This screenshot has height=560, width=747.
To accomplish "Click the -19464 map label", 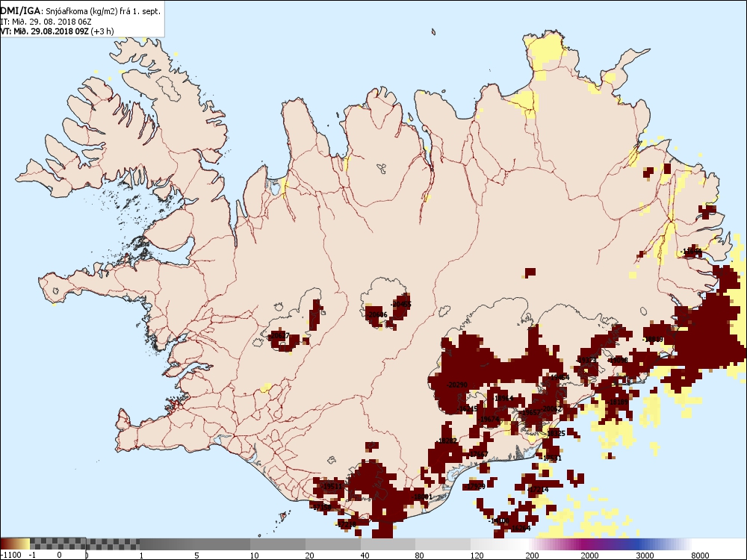I will pos(559,377).
